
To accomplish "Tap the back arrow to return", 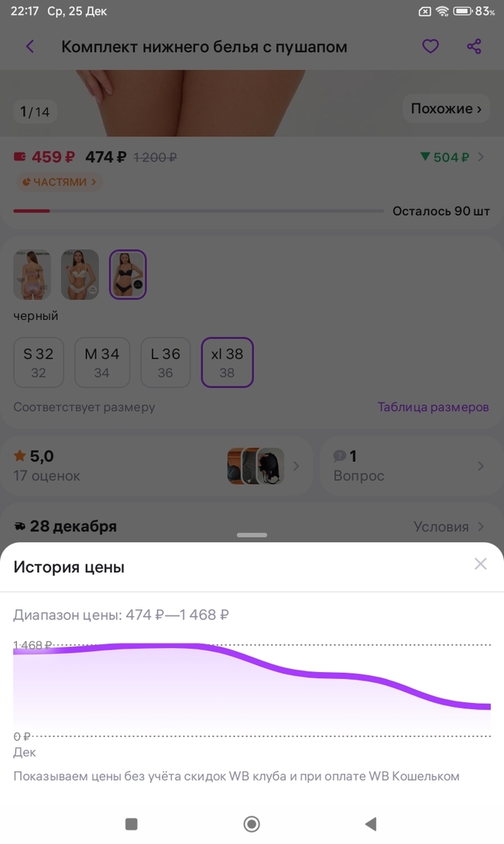I will click(x=29, y=46).
